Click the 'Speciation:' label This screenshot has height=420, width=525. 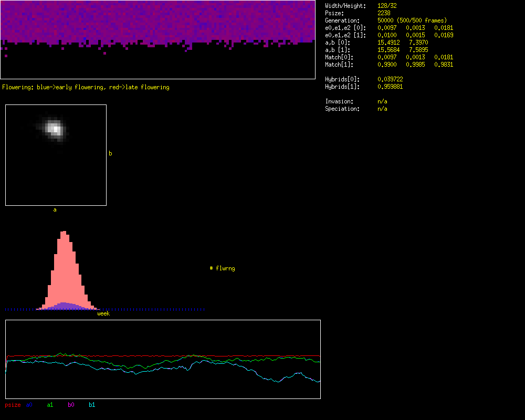pyautogui.click(x=342, y=109)
